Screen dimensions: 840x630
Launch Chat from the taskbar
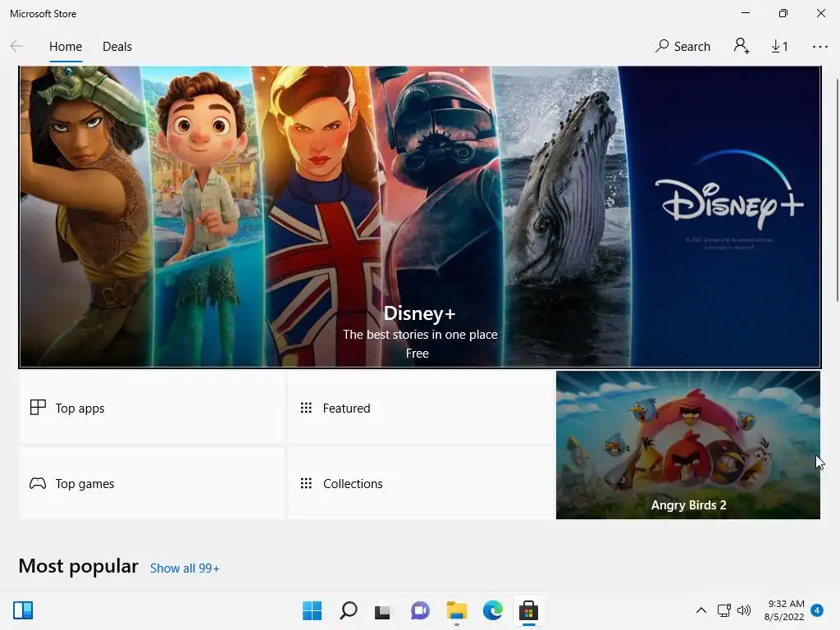coord(420,610)
